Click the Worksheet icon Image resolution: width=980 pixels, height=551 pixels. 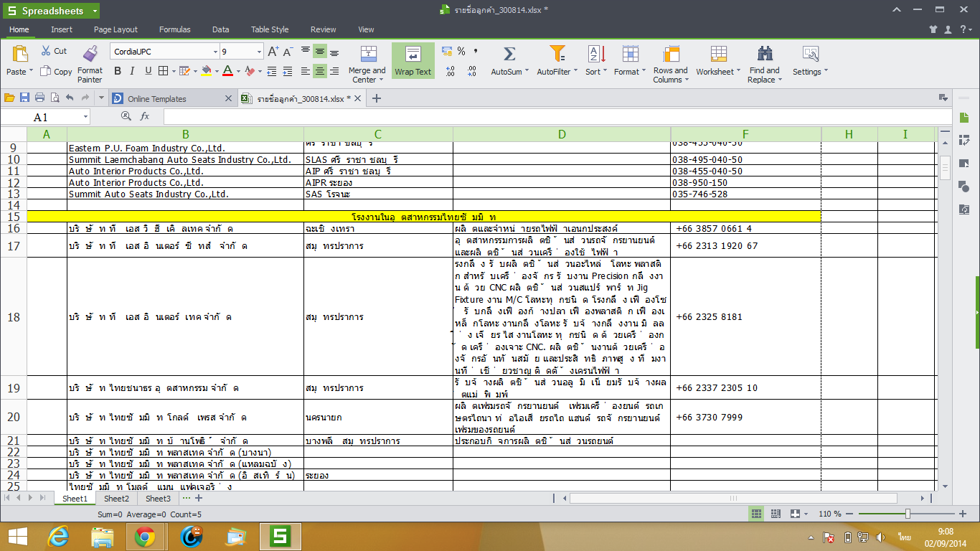tap(718, 54)
